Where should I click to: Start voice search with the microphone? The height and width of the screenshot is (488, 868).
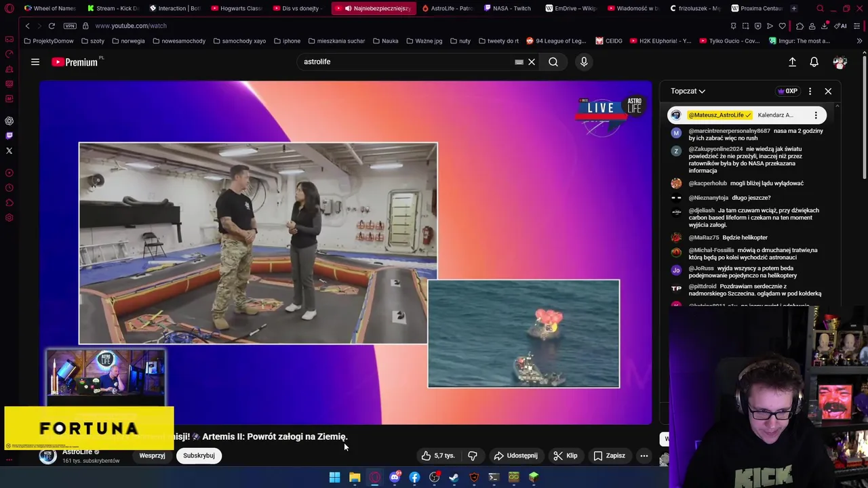(584, 62)
